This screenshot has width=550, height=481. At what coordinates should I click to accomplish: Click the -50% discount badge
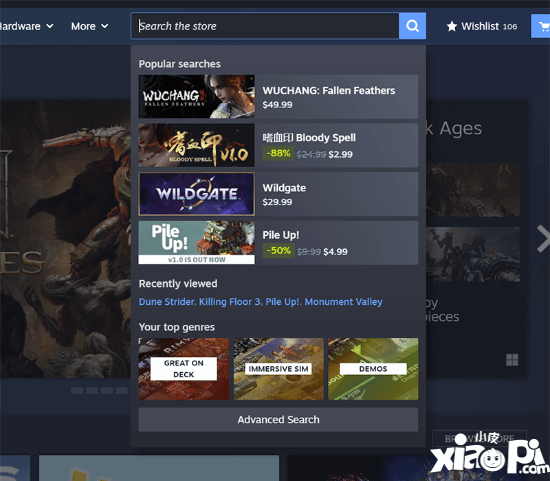(278, 251)
